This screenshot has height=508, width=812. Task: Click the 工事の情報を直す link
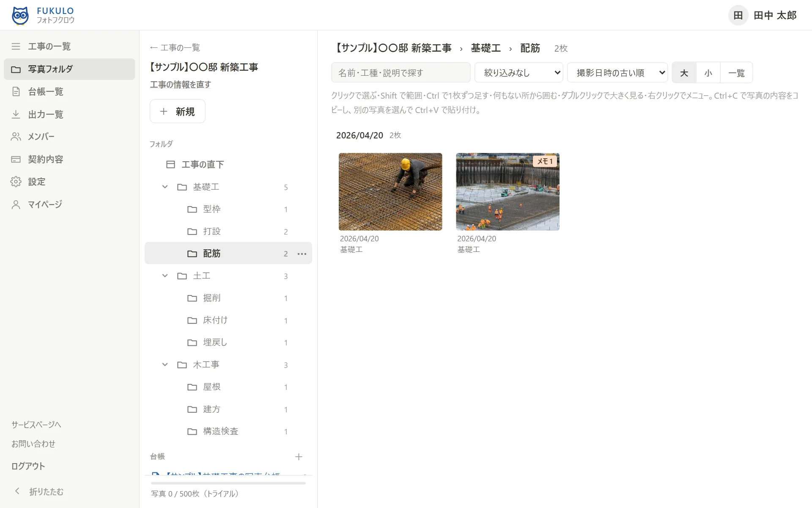click(181, 85)
